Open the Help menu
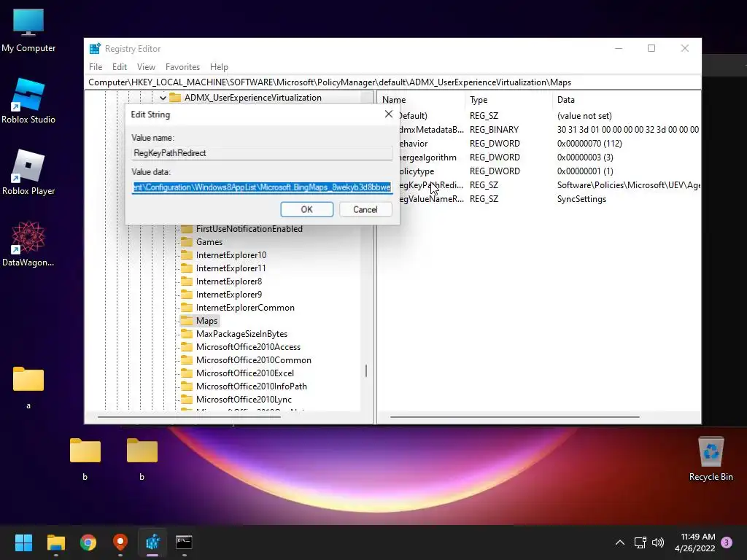The width and height of the screenshot is (747, 560). point(219,67)
